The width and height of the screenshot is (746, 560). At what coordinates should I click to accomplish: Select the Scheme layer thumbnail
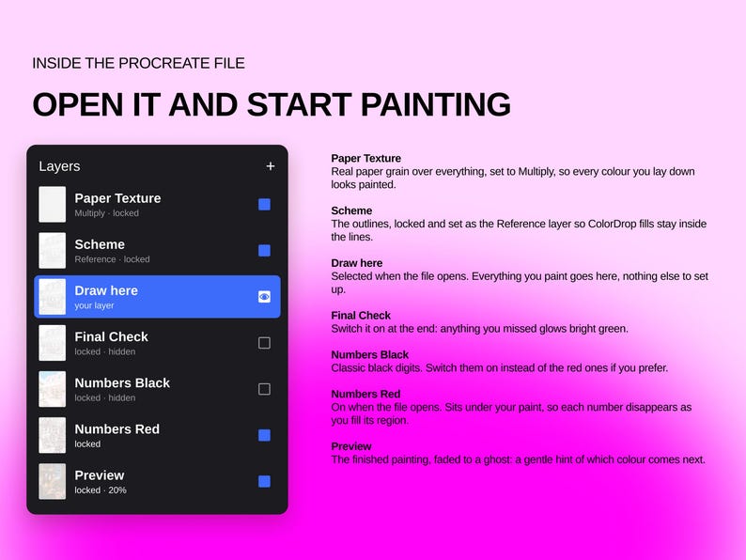pyautogui.click(x=53, y=251)
